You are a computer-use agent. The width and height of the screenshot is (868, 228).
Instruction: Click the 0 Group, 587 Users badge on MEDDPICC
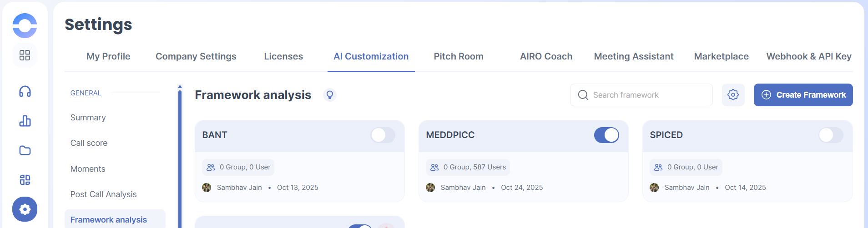tap(468, 167)
